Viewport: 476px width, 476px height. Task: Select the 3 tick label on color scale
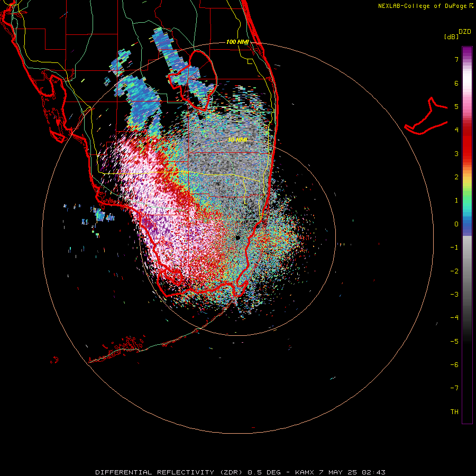pos(456,153)
